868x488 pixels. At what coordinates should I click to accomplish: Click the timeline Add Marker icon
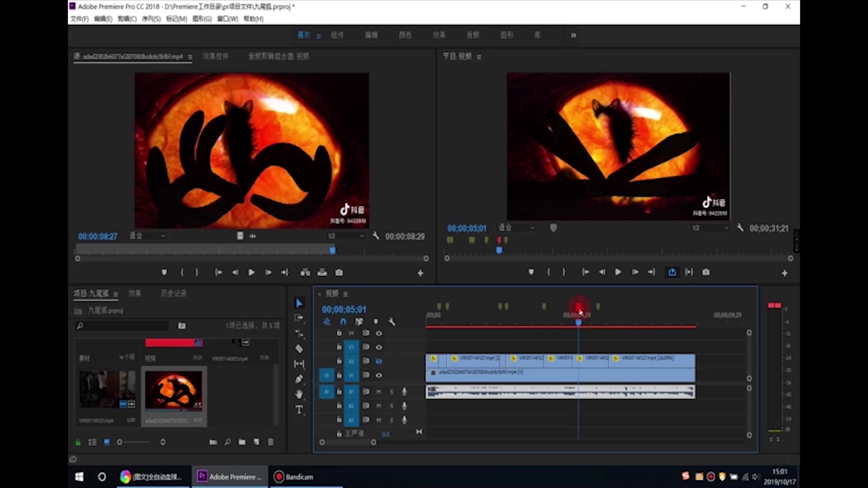click(376, 322)
